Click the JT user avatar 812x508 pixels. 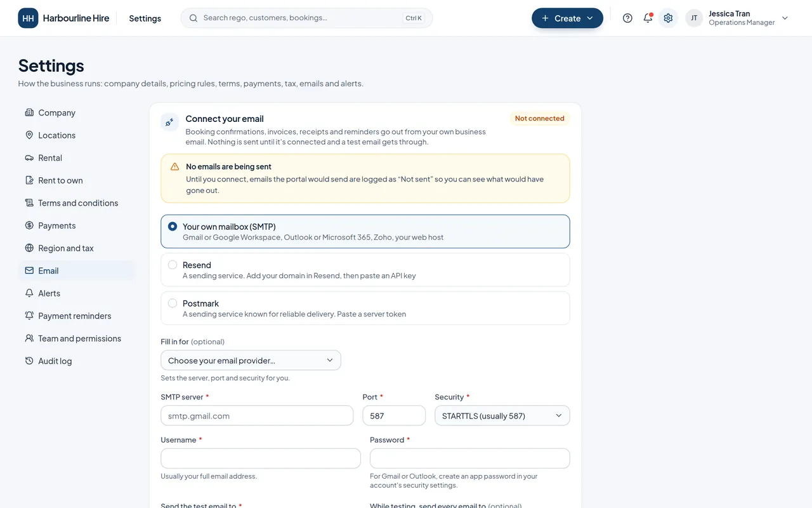(694, 18)
